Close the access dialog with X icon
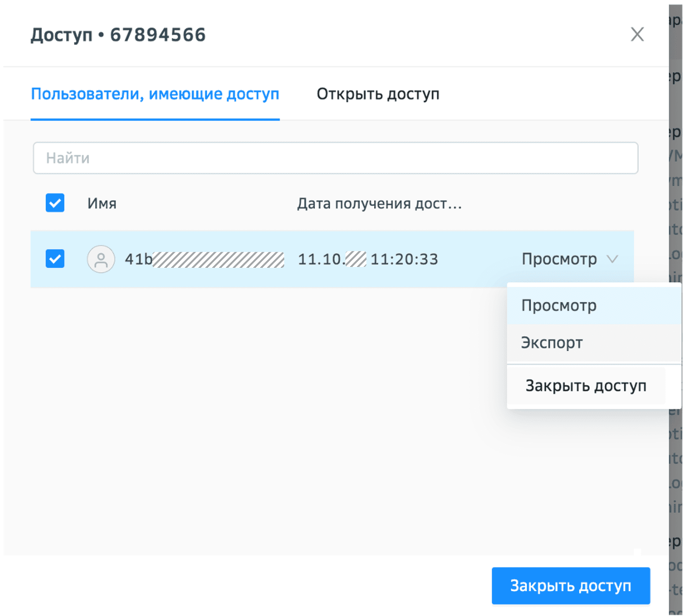The width and height of the screenshot is (684, 616). (x=637, y=34)
